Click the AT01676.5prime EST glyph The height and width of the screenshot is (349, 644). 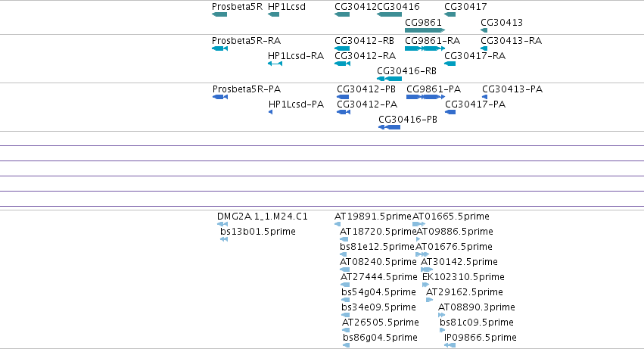(x=422, y=254)
